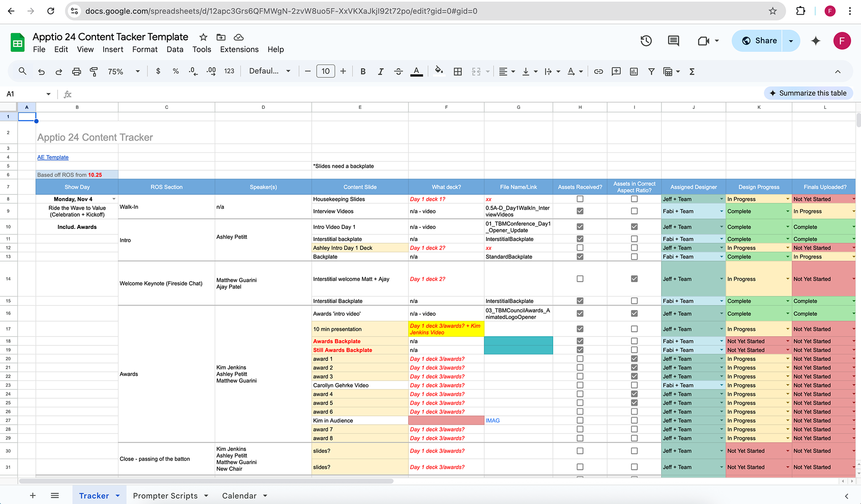
Task: Click the insert link icon
Action: (598, 71)
